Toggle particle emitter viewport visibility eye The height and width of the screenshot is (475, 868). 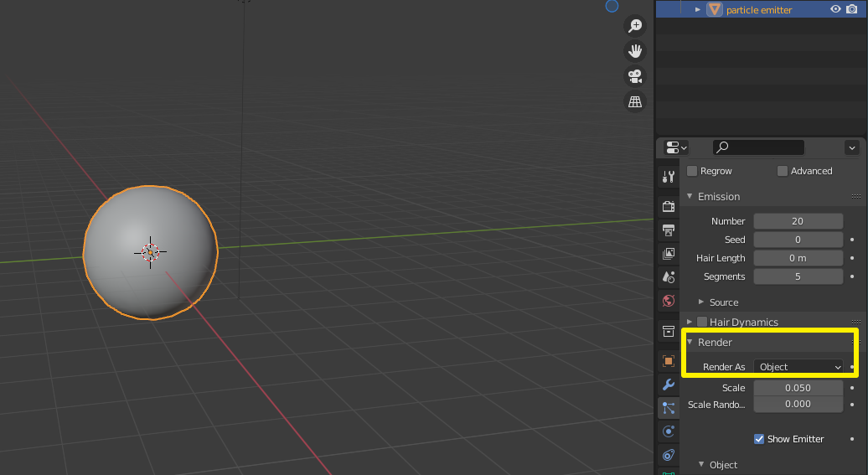(835, 9)
